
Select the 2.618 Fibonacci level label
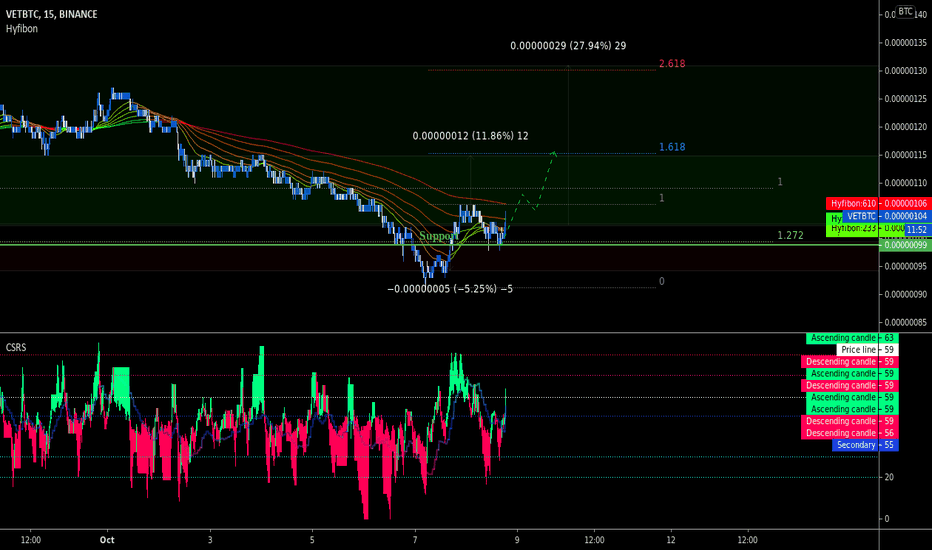pyautogui.click(x=672, y=64)
